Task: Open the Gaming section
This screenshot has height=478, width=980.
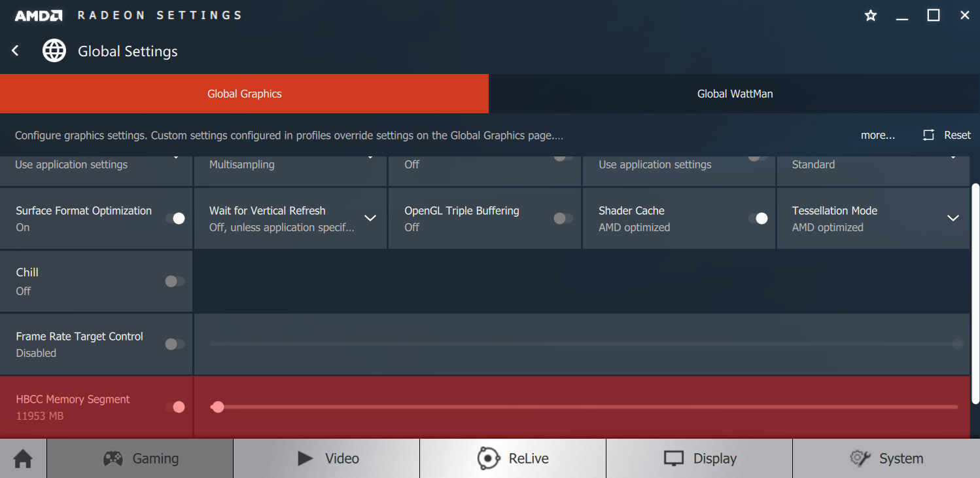Action: (x=140, y=458)
